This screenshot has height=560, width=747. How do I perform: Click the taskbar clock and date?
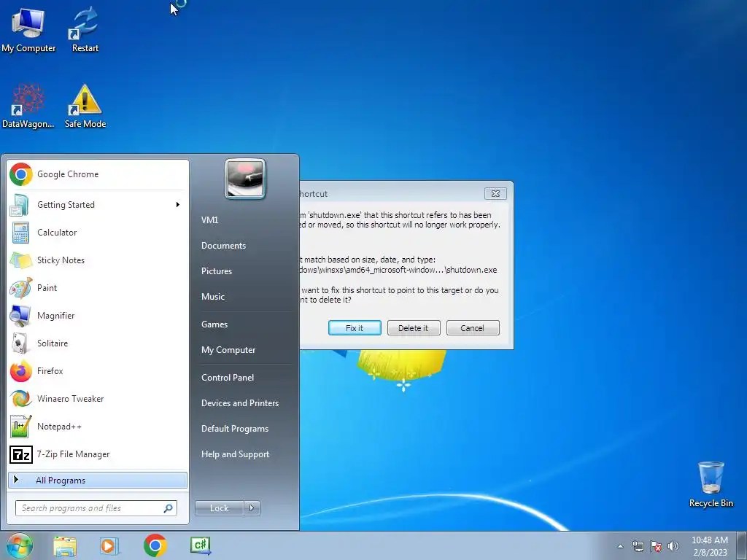coord(709,546)
